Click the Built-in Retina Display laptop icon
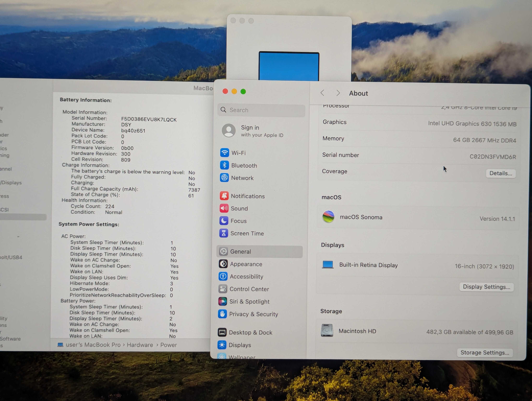Viewport: 532px width, 401px height. click(x=328, y=264)
